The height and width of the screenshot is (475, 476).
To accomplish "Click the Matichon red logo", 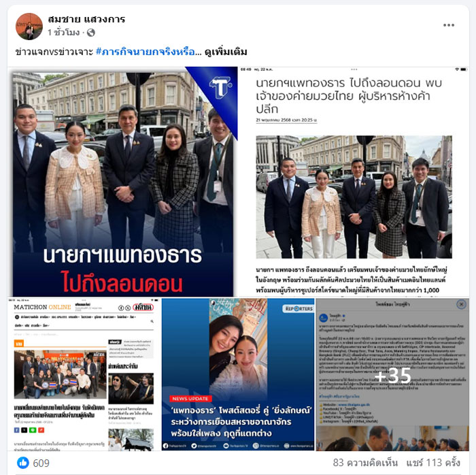I will click(143, 308).
